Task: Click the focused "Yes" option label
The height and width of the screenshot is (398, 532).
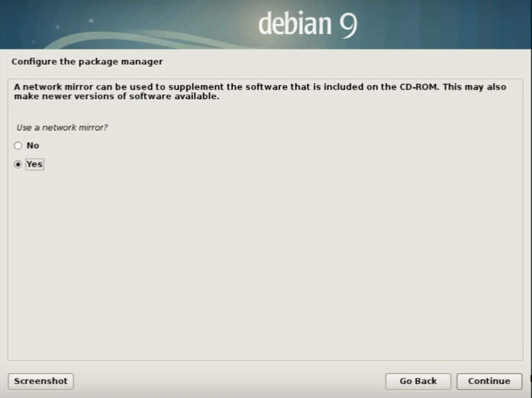Action: pos(34,164)
